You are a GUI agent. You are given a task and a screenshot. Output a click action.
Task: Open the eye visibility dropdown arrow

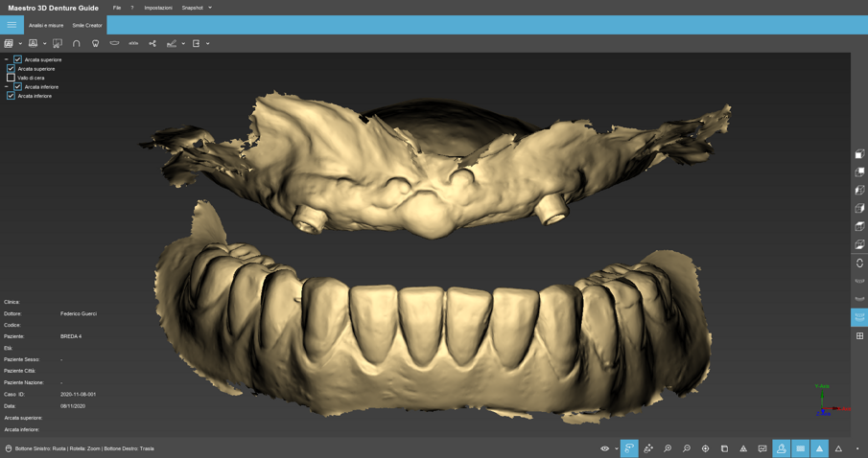click(x=616, y=448)
